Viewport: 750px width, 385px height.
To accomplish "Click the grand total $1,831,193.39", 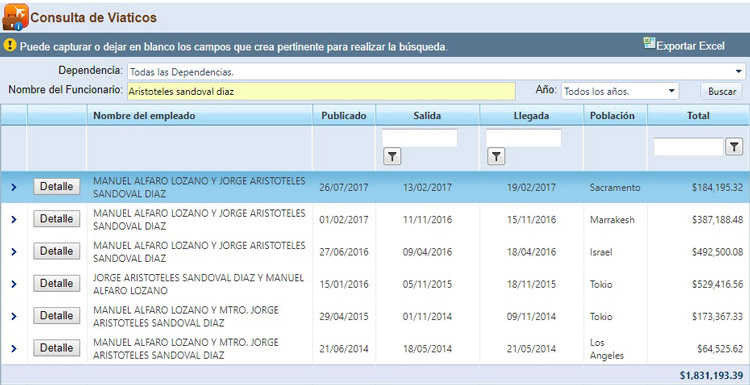I will tap(711, 376).
